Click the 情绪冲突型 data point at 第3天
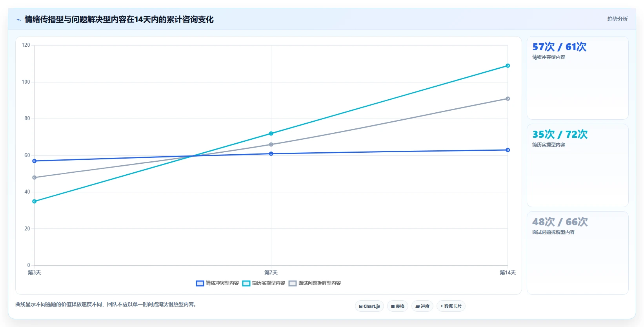 pyautogui.click(x=35, y=161)
